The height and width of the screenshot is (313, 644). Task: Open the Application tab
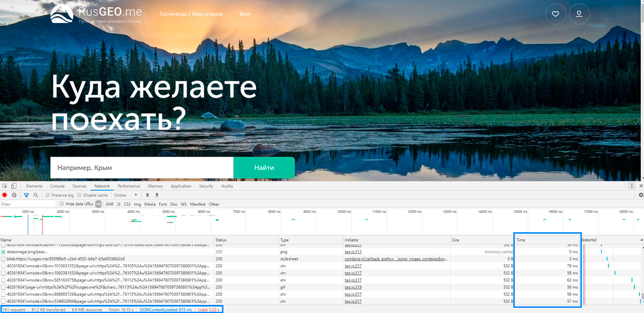(181, 186)
